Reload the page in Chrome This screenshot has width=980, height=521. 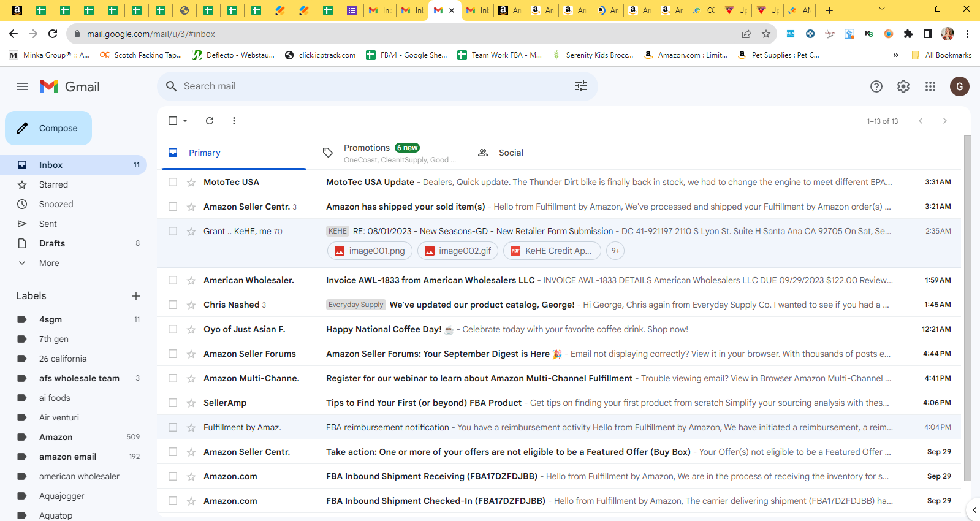[x=53, y=34]
